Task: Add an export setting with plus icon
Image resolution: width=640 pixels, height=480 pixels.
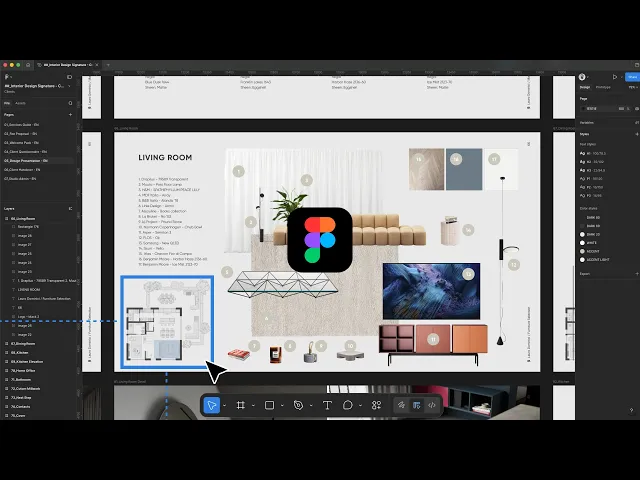Action: [637, 274]
